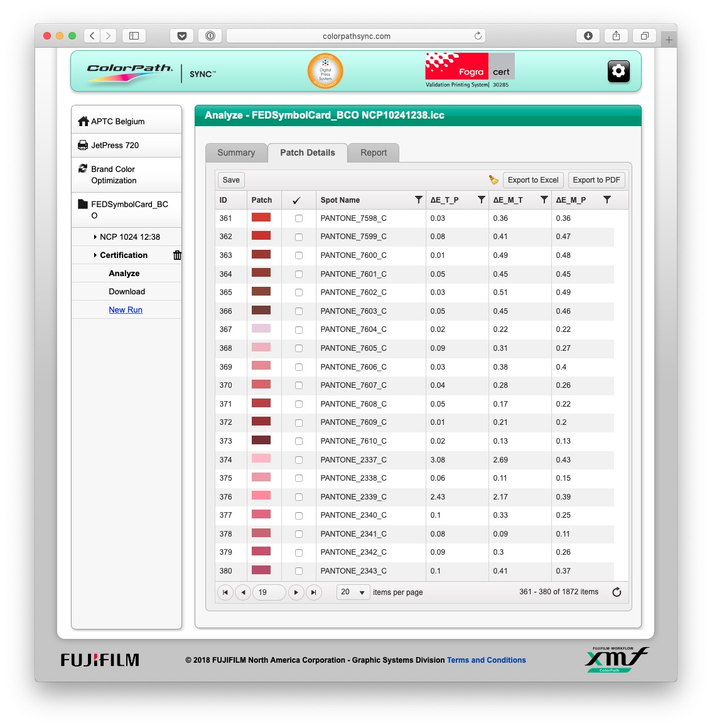Open a new Safari tab

point(669,40)
